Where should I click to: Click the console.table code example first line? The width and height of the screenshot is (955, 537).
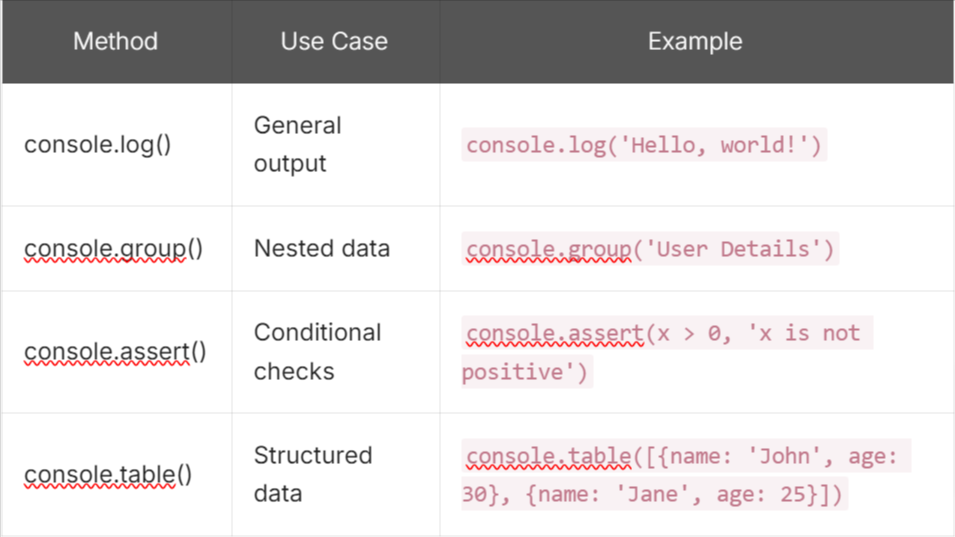pyautogui.click(x=686, y=456)
